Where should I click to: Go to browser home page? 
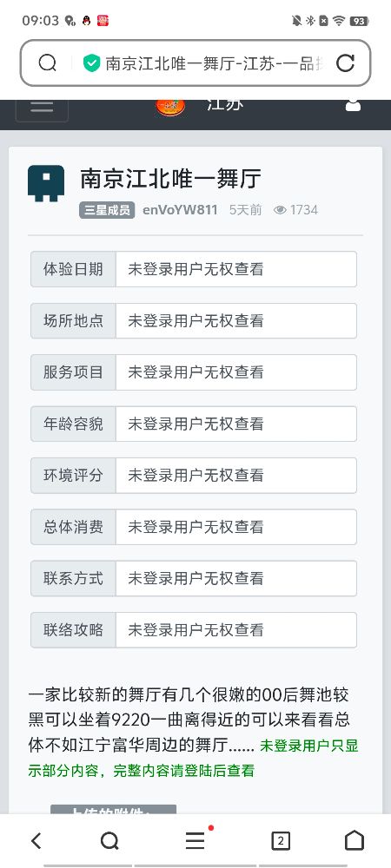tap(355, 840)
